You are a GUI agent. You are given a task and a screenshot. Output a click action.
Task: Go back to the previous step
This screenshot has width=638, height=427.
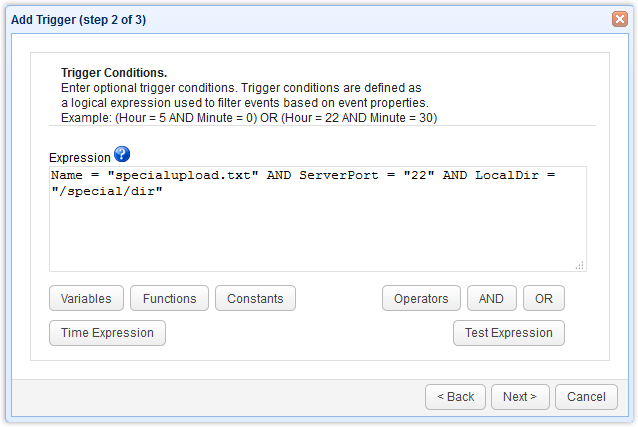[x=455, y=397]
